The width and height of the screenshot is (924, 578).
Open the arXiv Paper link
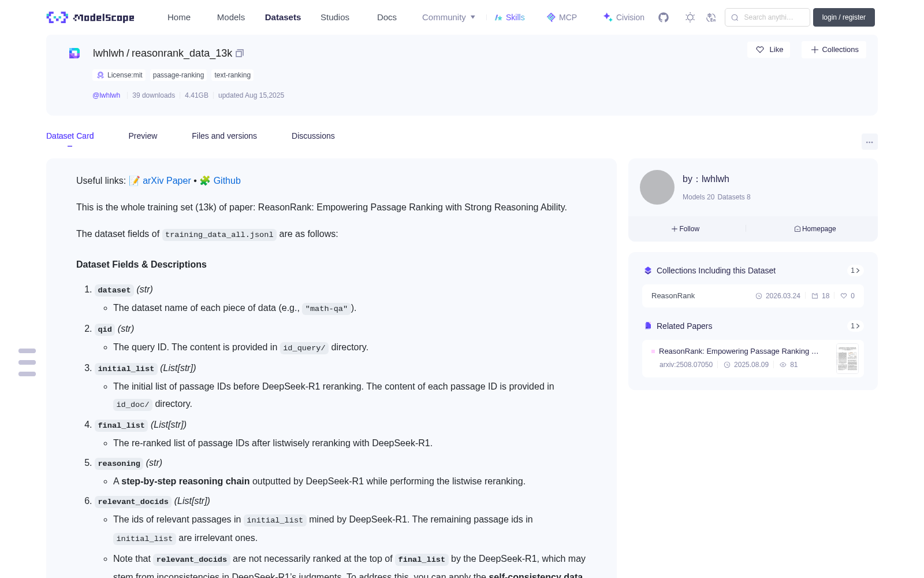tap(166, 181)
